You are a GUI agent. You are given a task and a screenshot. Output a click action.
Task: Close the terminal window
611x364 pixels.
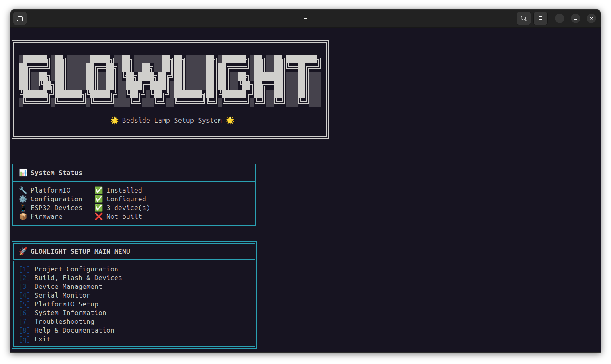pos(591,18)
